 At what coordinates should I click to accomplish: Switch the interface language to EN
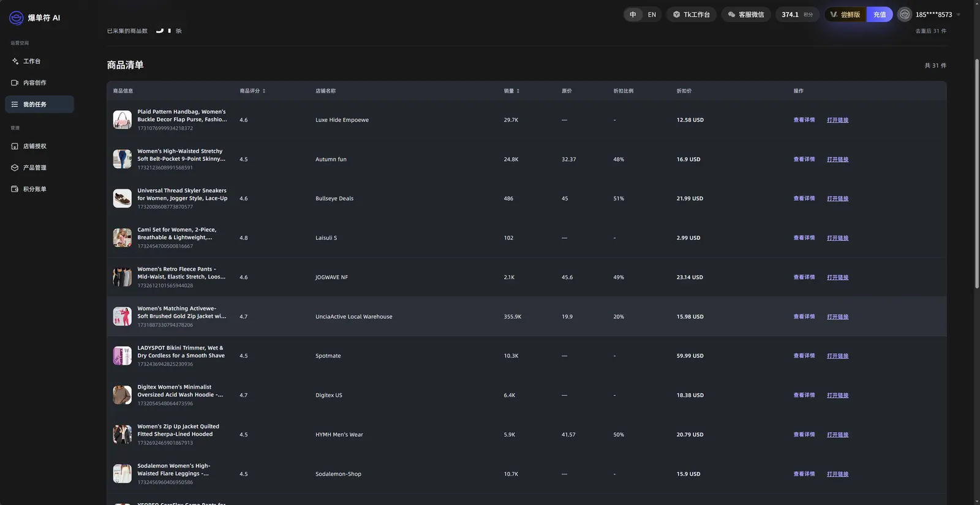click(652, 15)
